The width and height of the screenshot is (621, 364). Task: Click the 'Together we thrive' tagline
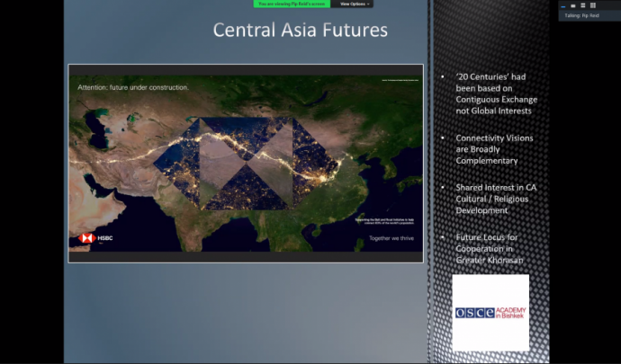coord(391,238)
